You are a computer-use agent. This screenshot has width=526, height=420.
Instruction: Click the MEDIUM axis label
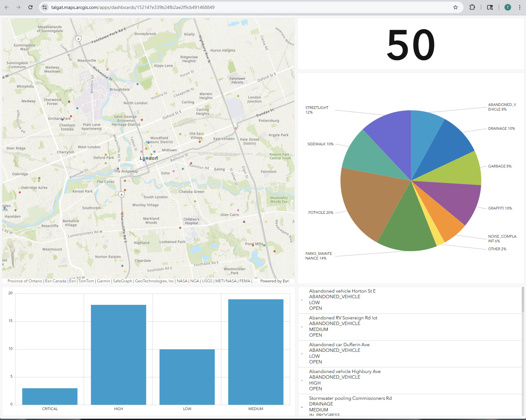[256, 409]
